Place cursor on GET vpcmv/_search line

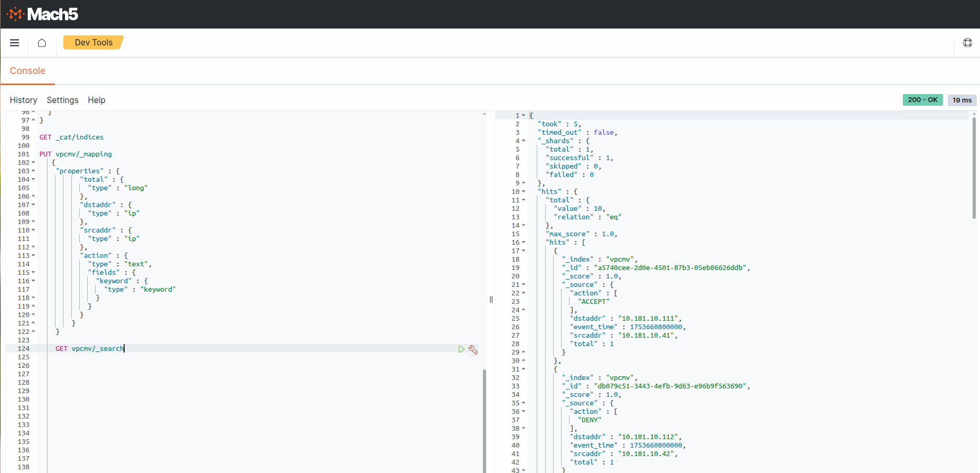click(x=90, y=349)
